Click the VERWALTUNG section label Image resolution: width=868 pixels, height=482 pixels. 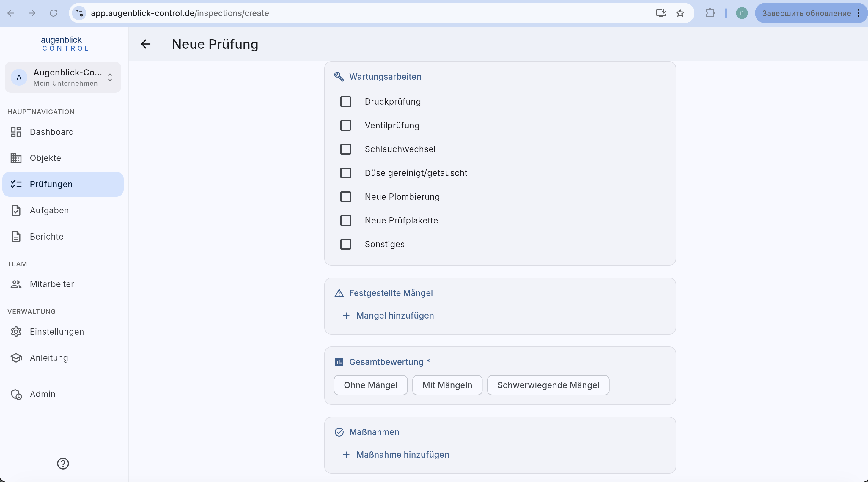(x=31, y=311)
